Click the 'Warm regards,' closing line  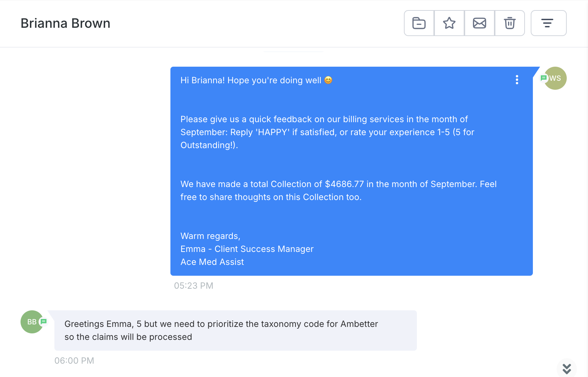210,236
